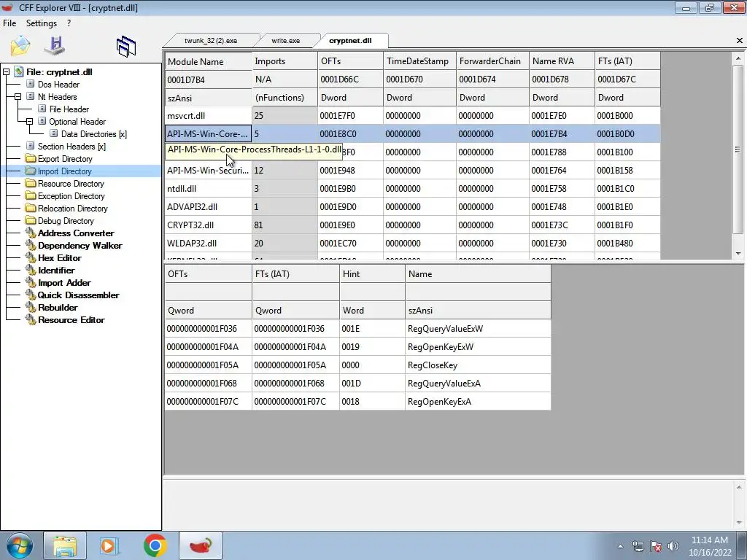Click the Resource Editor tool icon
Screen dimensions: 747x560
pos(31,319)
